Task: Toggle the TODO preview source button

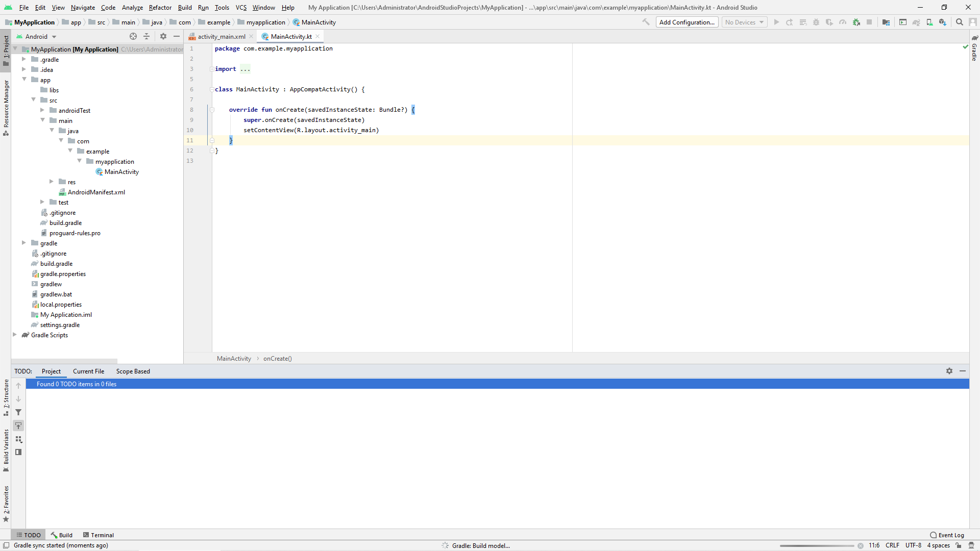Action: 18,452
